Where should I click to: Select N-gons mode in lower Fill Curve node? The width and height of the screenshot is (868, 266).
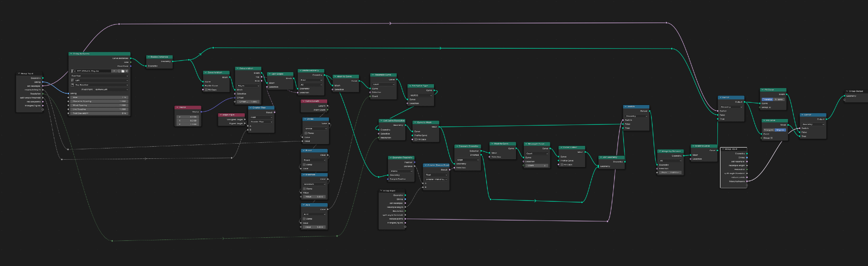[780, 130]
